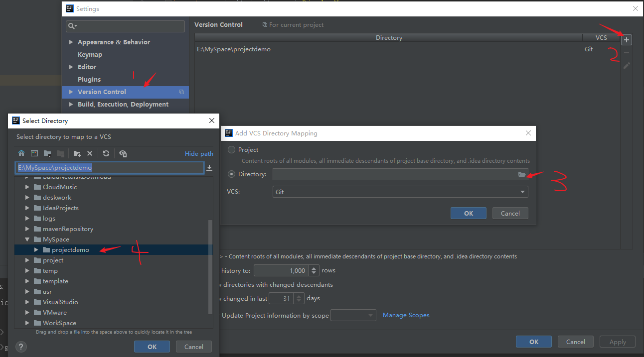Select the VisualStudio folder

pos(60,302)
